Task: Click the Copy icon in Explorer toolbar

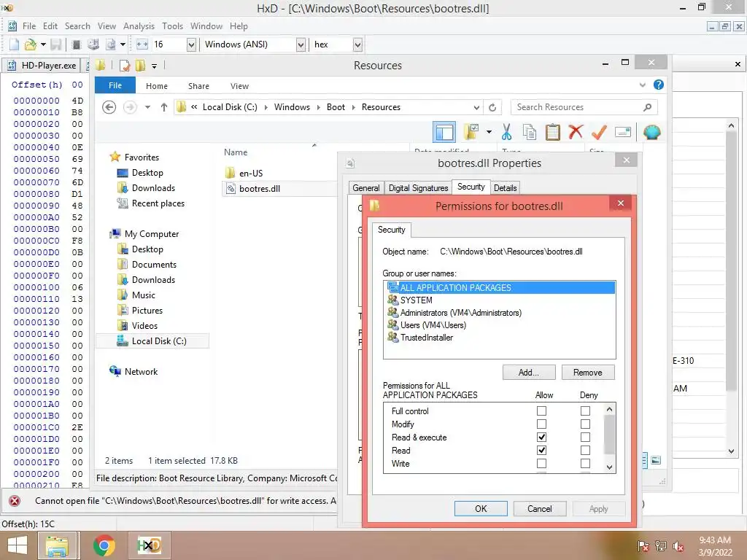Action: click(530, 132)
